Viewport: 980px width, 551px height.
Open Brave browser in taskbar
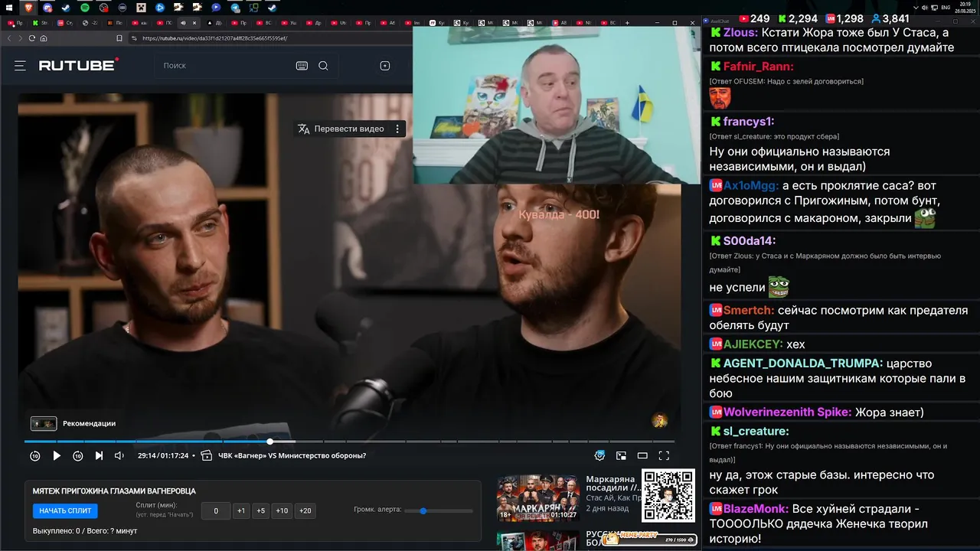coord(29,8)
